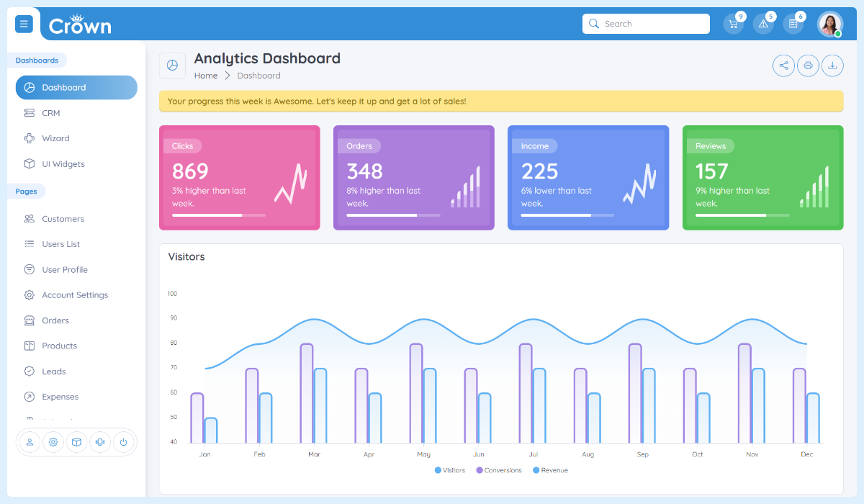Screen dimensions: 864x504
Task: Download the dashboard report
Action: 832,66
